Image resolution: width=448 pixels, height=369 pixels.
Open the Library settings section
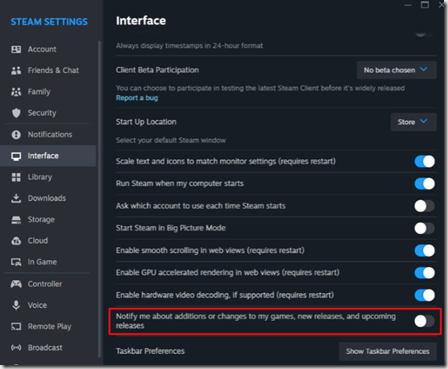[48, 177]
